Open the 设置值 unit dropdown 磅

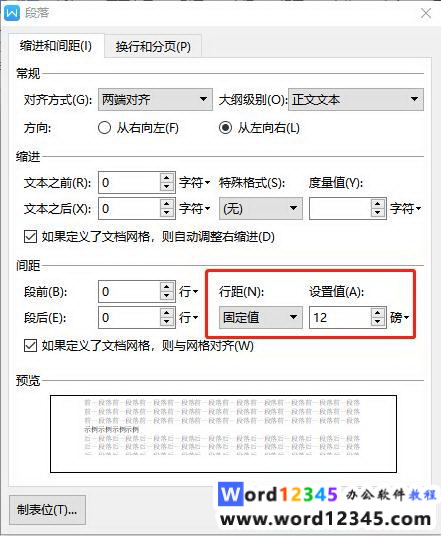click(x=399, y=318)
